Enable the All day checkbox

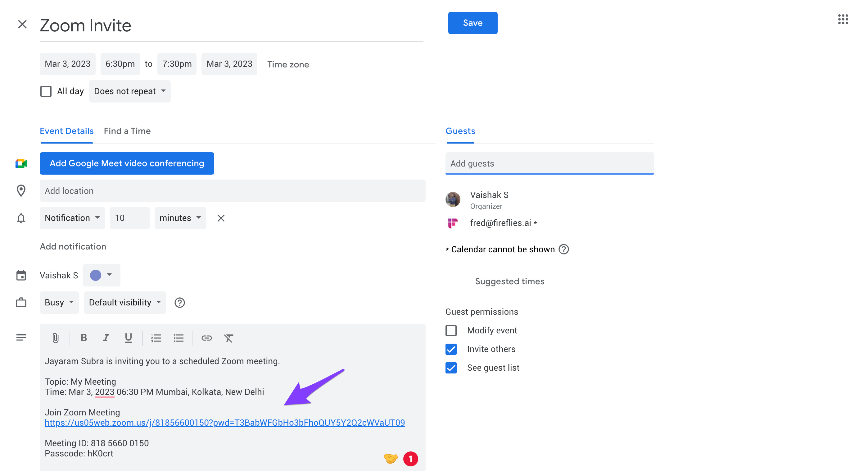(46, 91)
